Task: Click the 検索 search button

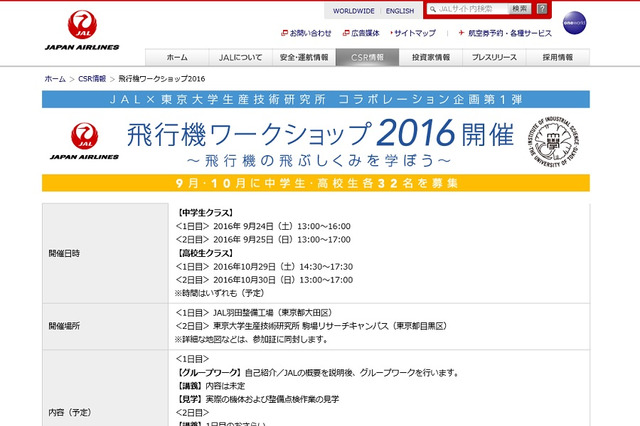Action: 520,9
